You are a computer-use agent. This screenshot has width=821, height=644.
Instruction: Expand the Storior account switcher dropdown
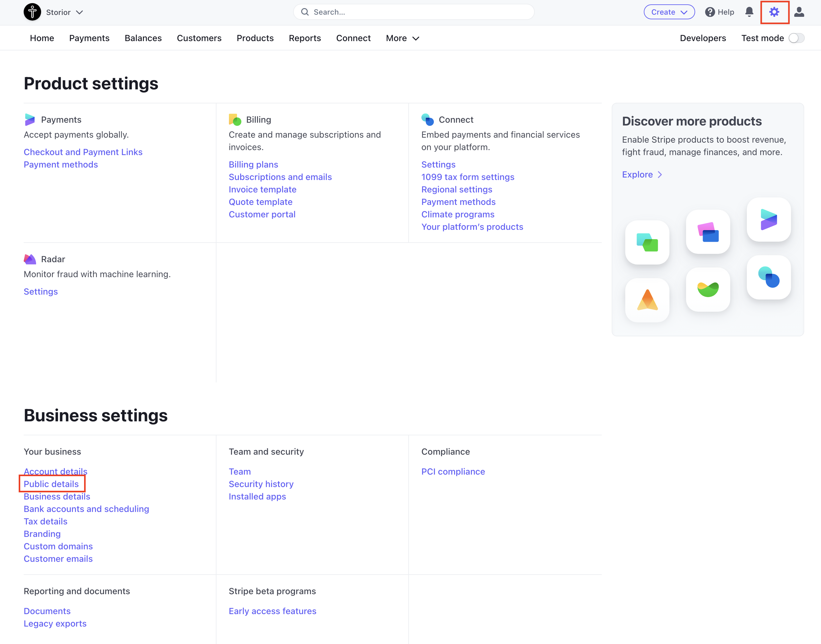point(79,12)
